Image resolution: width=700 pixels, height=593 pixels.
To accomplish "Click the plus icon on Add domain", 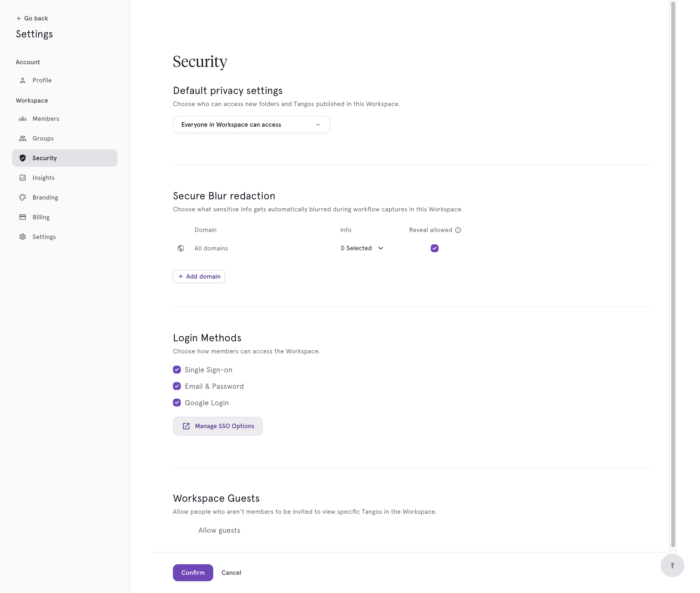I will (181, 276).
